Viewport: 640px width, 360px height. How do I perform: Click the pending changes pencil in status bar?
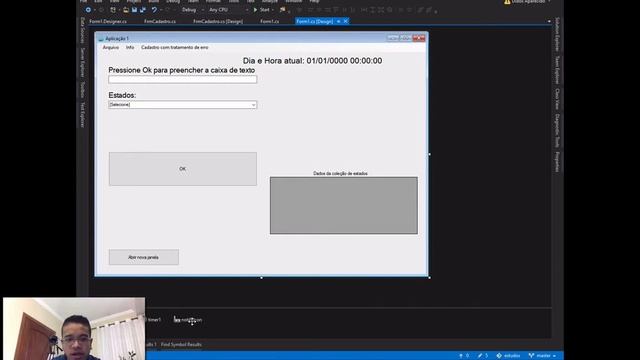tap(483, 356)
